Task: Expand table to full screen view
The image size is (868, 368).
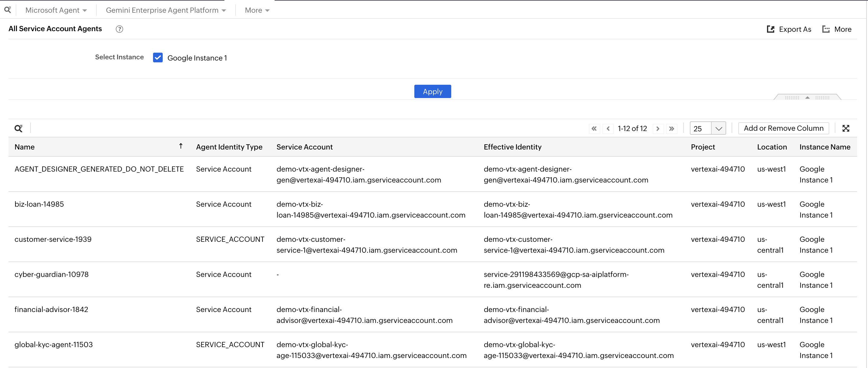Action: coord(846,128)
